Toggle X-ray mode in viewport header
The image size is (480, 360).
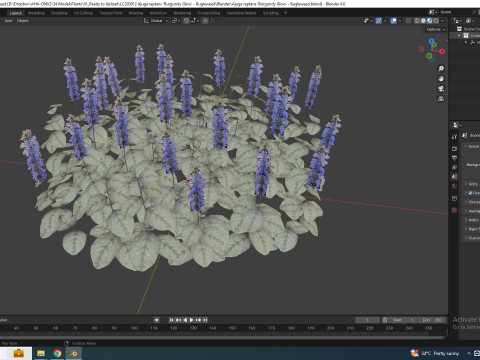coord(408,21)
